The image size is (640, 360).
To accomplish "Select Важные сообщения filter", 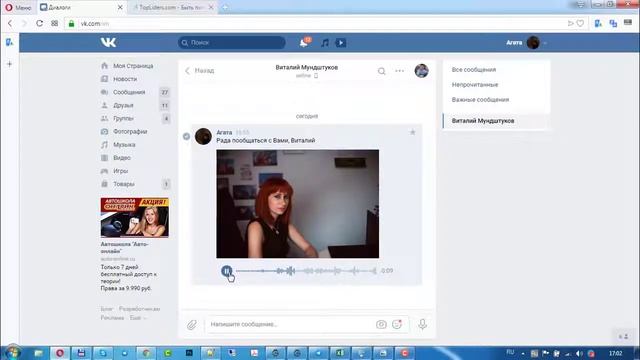I will tap(480, 100).
